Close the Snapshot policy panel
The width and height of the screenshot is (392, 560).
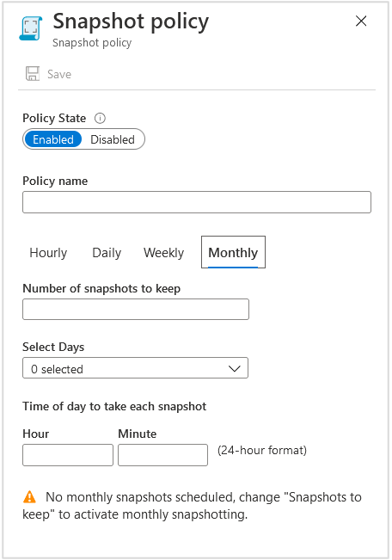point(361,21)
